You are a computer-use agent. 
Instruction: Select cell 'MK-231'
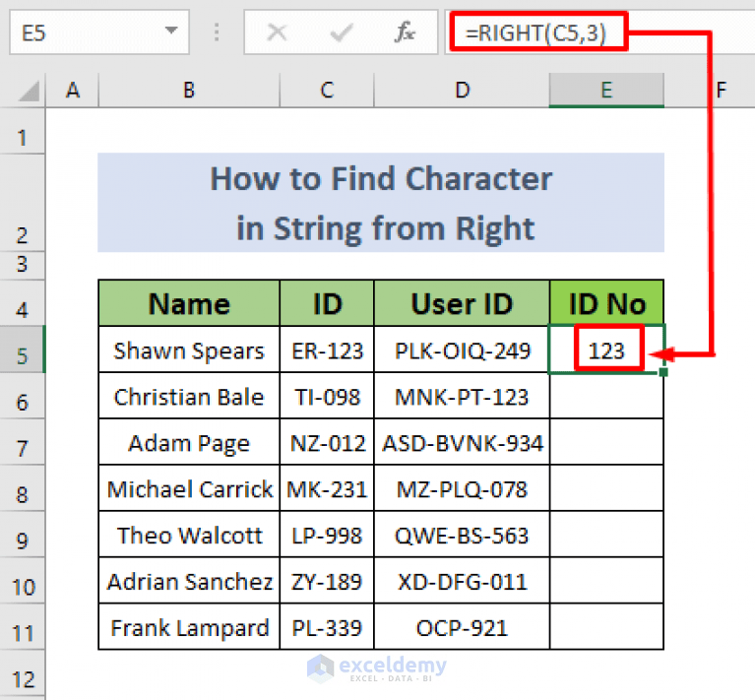coord(327,488)
